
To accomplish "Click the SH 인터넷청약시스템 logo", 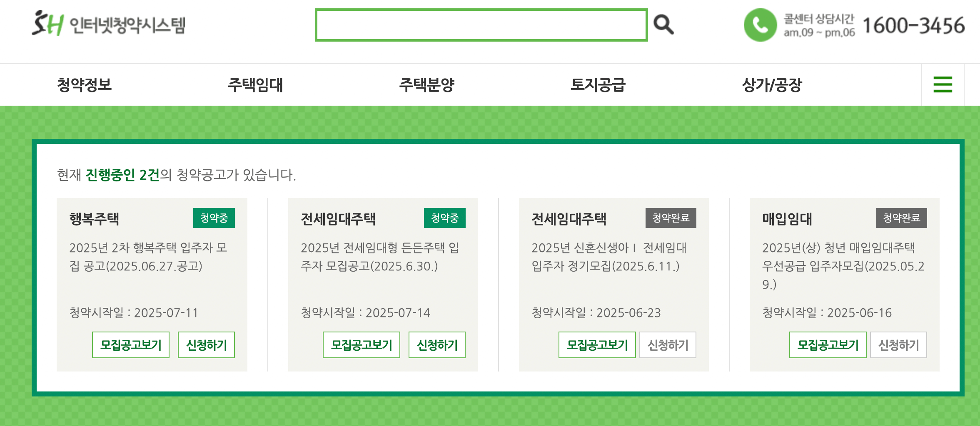I will coord(108,24).
